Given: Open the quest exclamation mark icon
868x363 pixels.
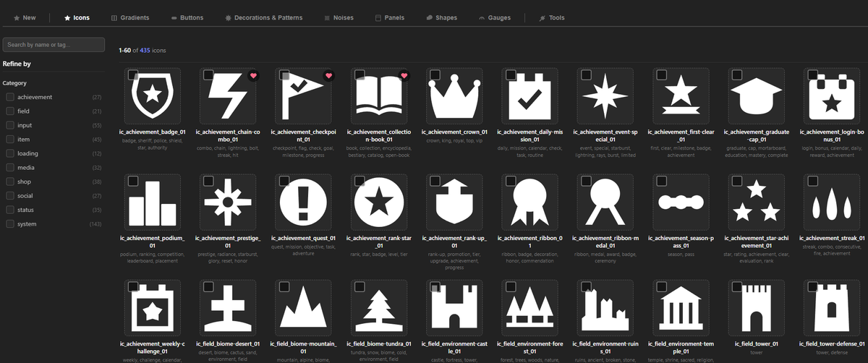Looking at the screenshot, I should 304,202.
